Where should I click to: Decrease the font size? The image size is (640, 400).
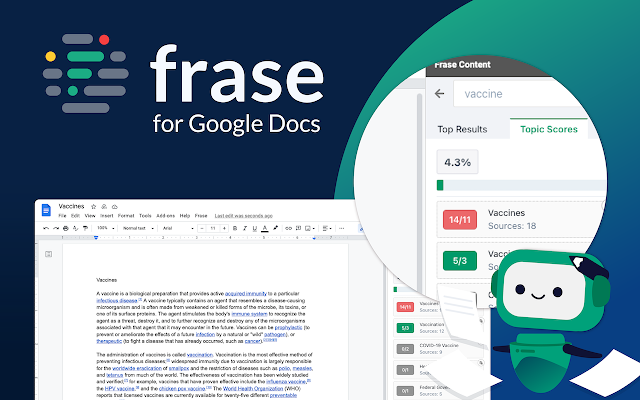point(202,228)
